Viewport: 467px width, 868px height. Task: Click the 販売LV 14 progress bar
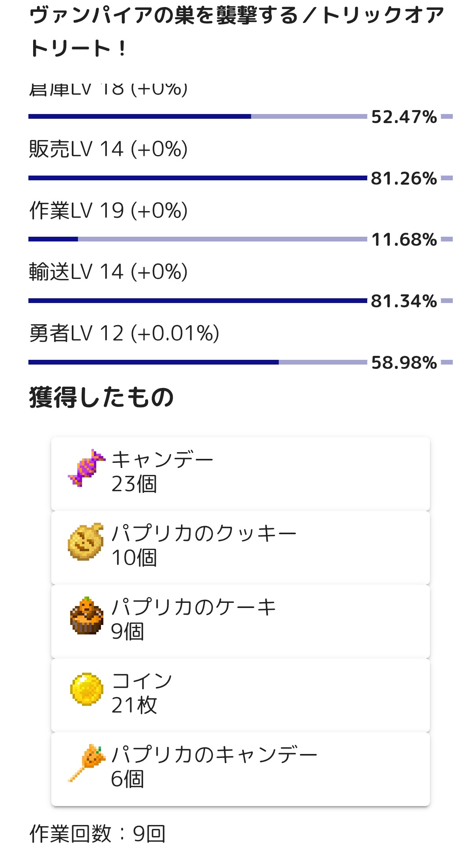point(197,178)
